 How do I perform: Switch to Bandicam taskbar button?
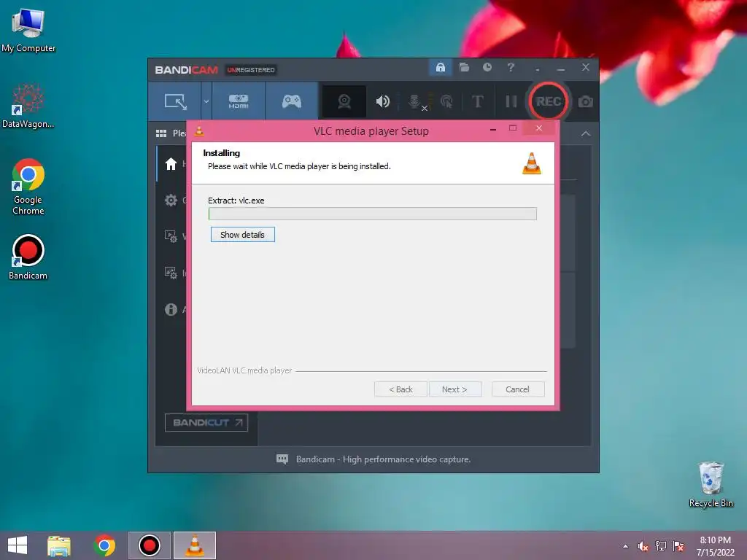click(x=149, y=545)
